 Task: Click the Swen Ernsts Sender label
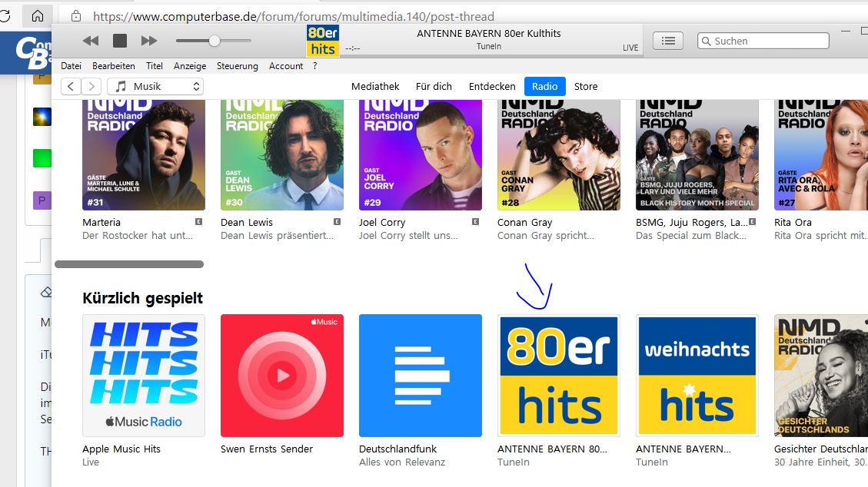267,449
